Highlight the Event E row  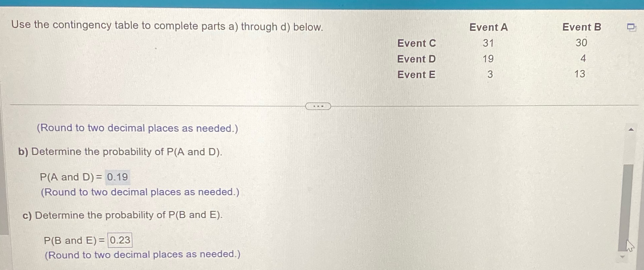coord(416,74)
